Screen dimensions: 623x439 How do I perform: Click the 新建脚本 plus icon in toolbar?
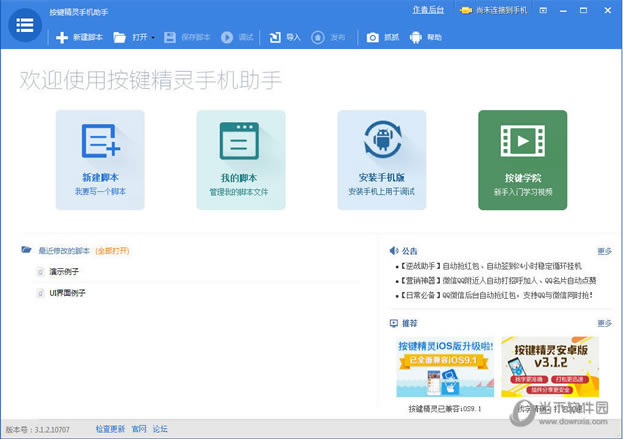point(62,38)
